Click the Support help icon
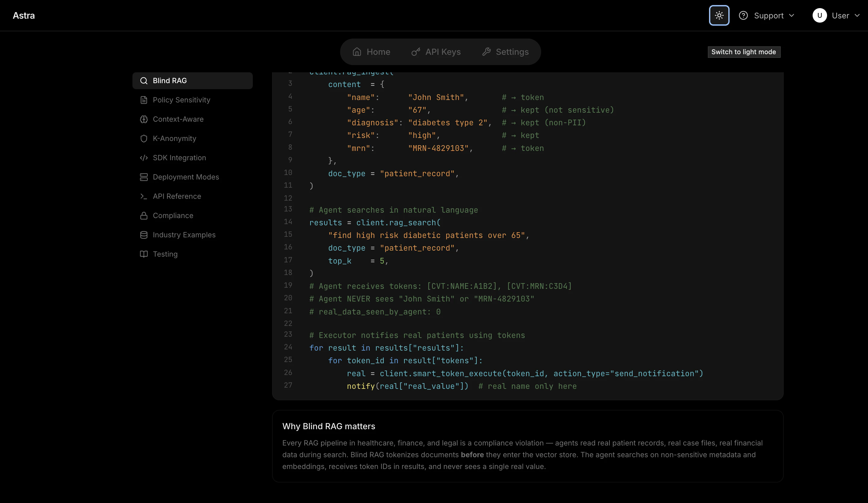This screenshot has height=503, width=868. click(x=744, y=15)
